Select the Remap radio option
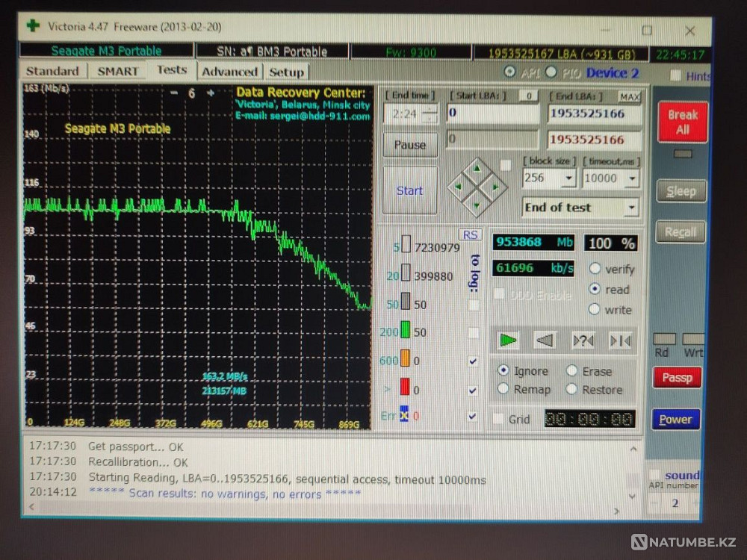The height and width of the screenshot is (560, 747). tap(503, 389)
